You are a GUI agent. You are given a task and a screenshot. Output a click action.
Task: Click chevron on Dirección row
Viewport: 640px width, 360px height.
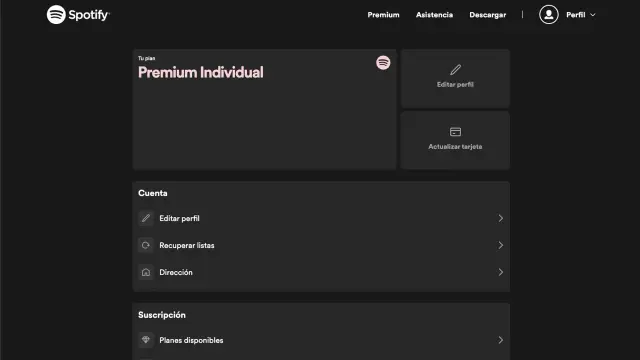click(x=500, y=272)
